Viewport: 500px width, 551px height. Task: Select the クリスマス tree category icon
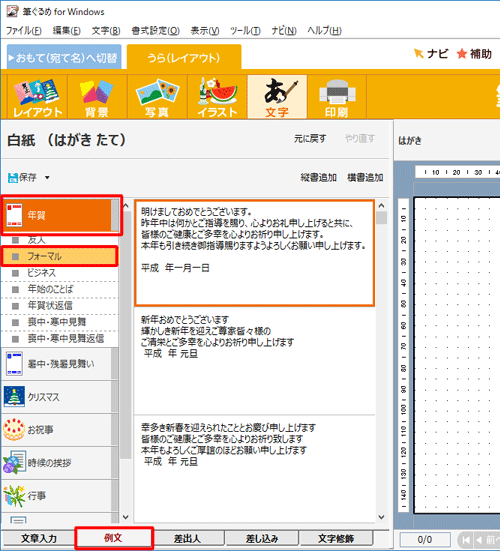[14, 396]
